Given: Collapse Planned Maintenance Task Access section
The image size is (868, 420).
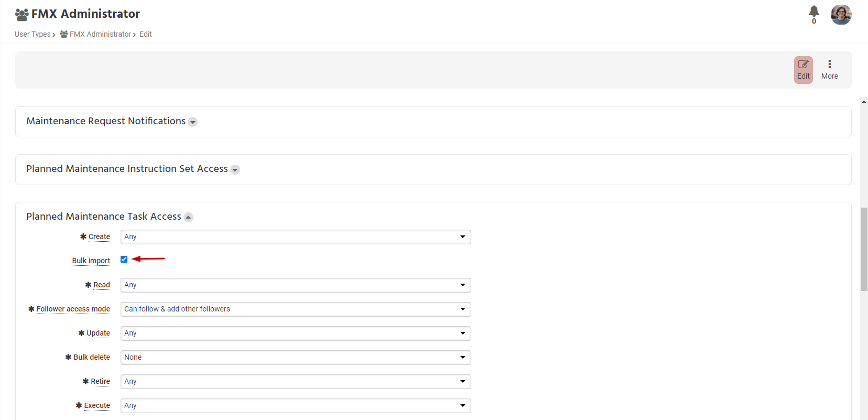Looking at the screenshot, I should pyautogui.click(x=189, y=218).
